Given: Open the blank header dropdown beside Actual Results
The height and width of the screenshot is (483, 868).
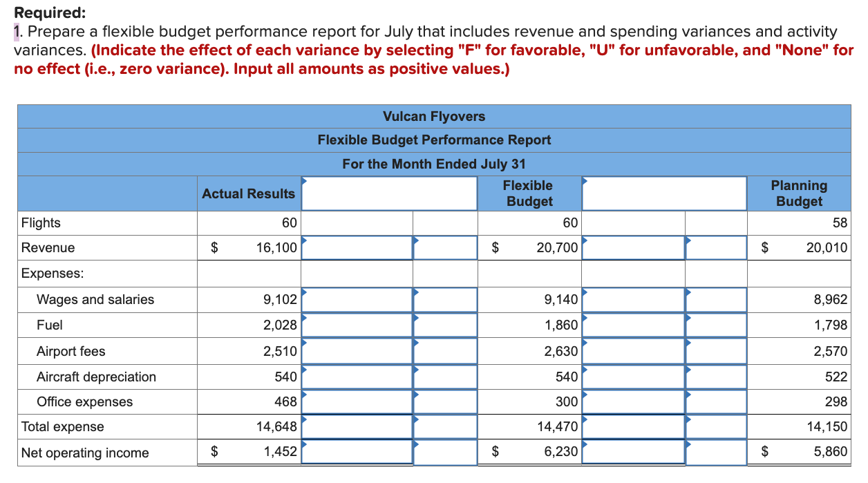Looking at the screenshot, I should point(389,193).
